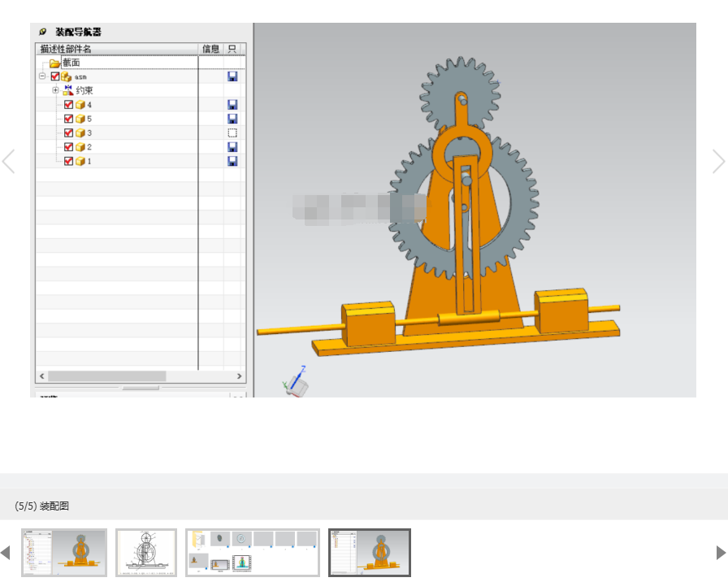Toggle the asm assembly checkbox

tap(55, 76)
